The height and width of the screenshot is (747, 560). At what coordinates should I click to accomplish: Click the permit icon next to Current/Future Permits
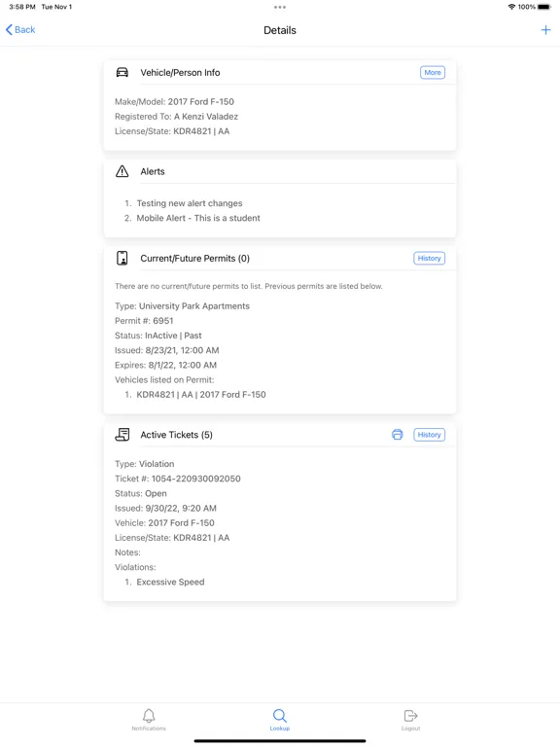122,258
